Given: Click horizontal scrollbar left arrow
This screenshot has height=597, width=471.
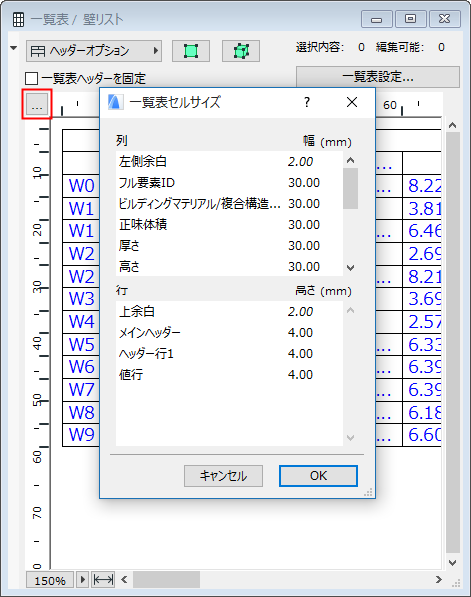Looking at the screenshot, I should pyautogui.click(x=124, y=580).
